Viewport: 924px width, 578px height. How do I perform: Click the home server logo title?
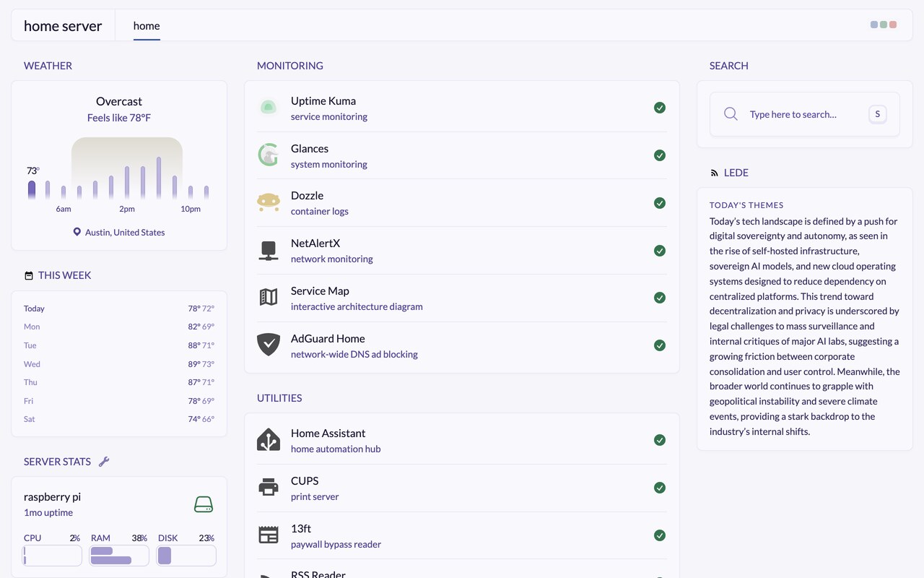[63, 26]
